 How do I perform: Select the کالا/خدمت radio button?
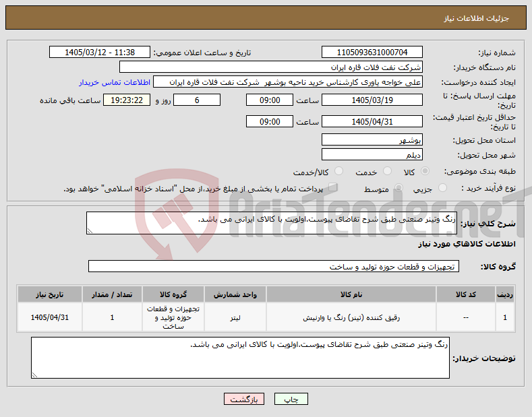(338, 171)
